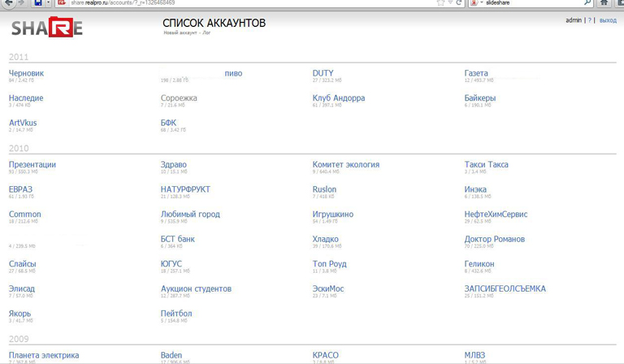Click the magnifier in the search box
The height and width of the screenshot is (364, 624).
(x=587, y=2)
